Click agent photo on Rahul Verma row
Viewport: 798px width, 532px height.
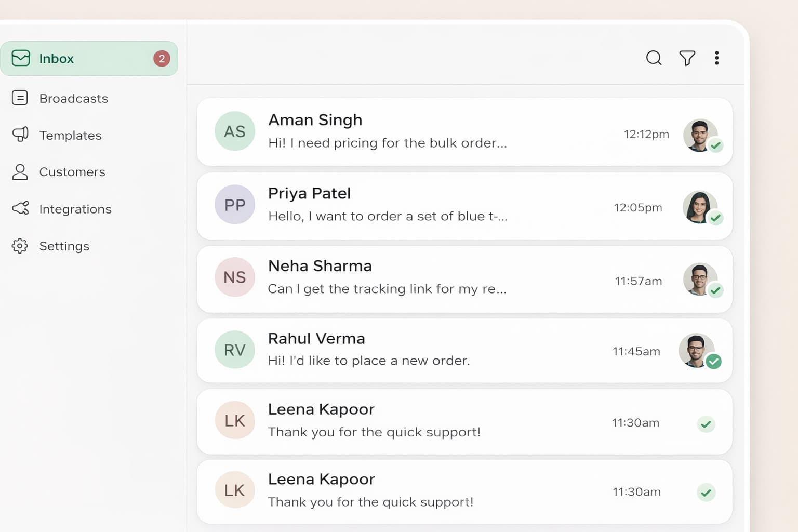click(696, 350)
